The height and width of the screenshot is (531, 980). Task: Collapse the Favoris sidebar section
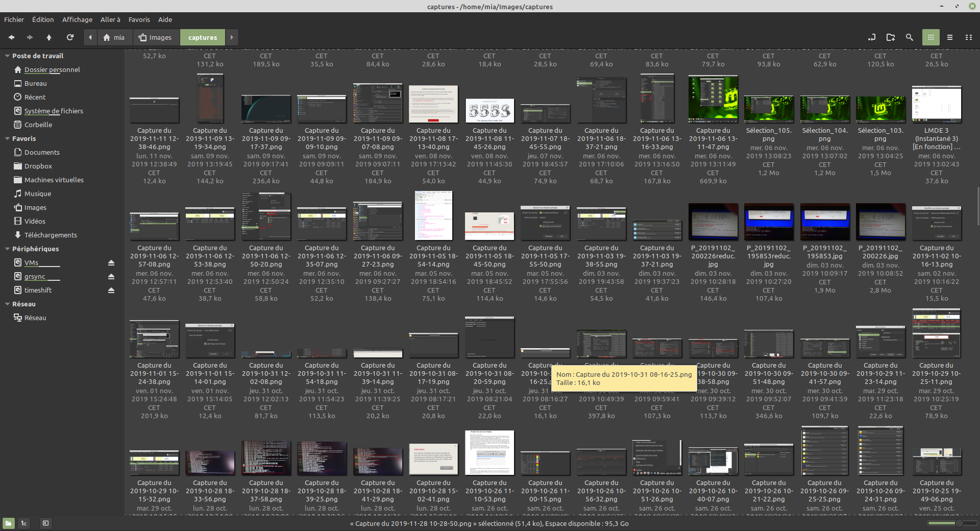click(7, 139)
